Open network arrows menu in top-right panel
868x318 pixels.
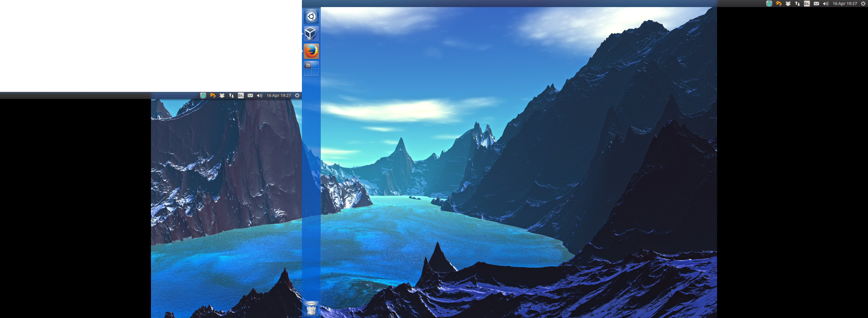(797, 4)
